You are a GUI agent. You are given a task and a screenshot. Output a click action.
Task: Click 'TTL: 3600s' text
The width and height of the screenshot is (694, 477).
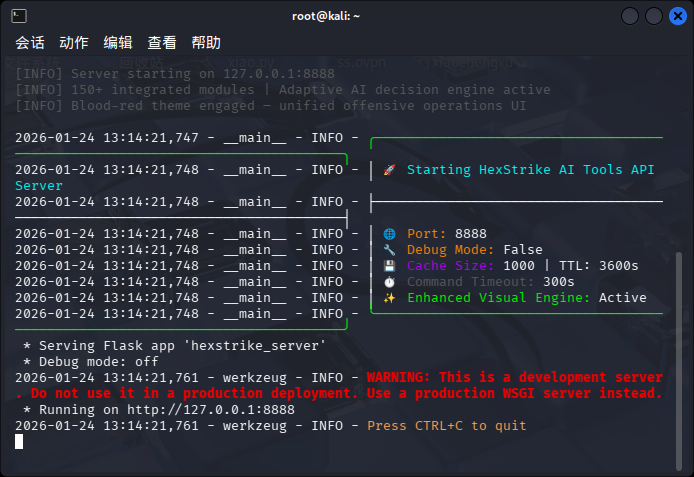pos(599,265)
